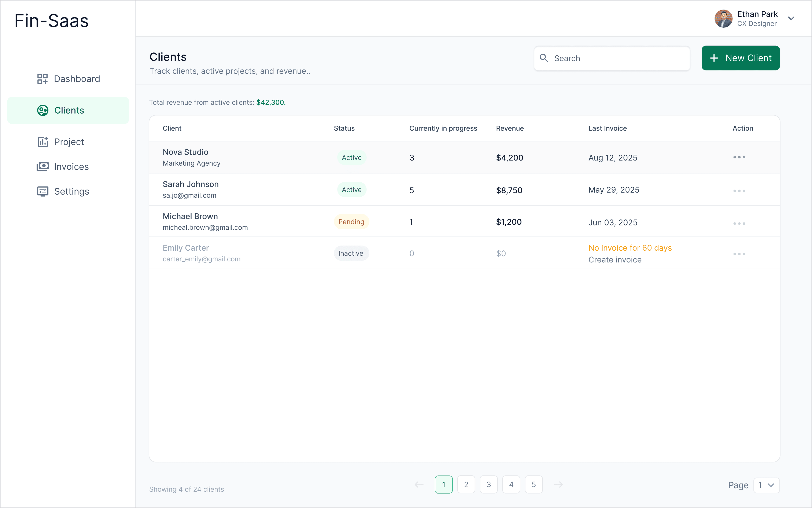Screen dimensions: 812x508
Task: Select the Clients icon in the sidebar
Action: (x=42, y=110)
